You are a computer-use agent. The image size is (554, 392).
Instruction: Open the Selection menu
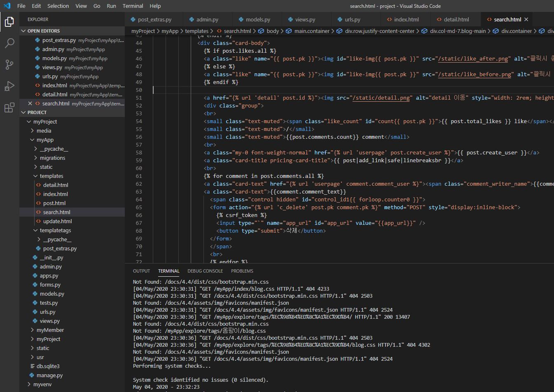coord(58,6)
